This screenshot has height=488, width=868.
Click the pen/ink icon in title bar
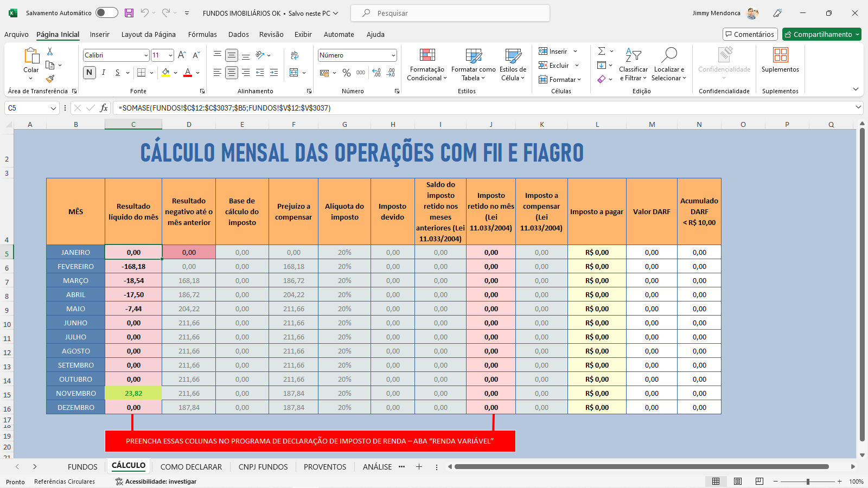pyautogui.click(x=777, y=13)
